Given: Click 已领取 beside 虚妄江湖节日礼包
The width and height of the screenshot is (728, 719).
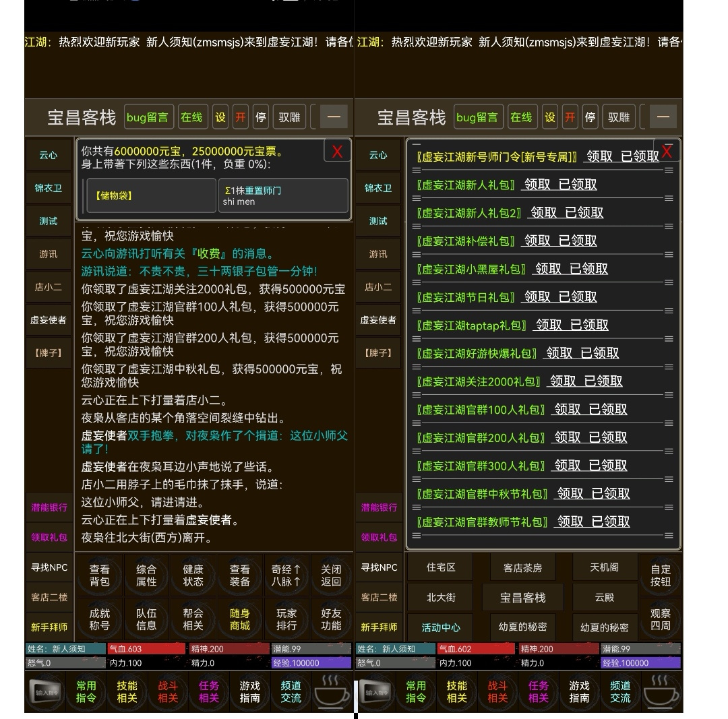Looking at the screenshot, I should 578,296.
